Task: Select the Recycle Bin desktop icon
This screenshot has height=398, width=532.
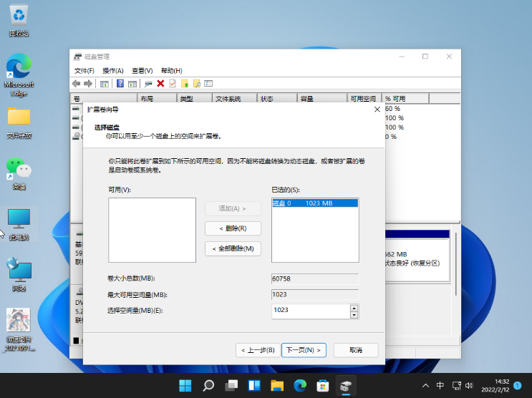Action: click(x=19, y=18)
